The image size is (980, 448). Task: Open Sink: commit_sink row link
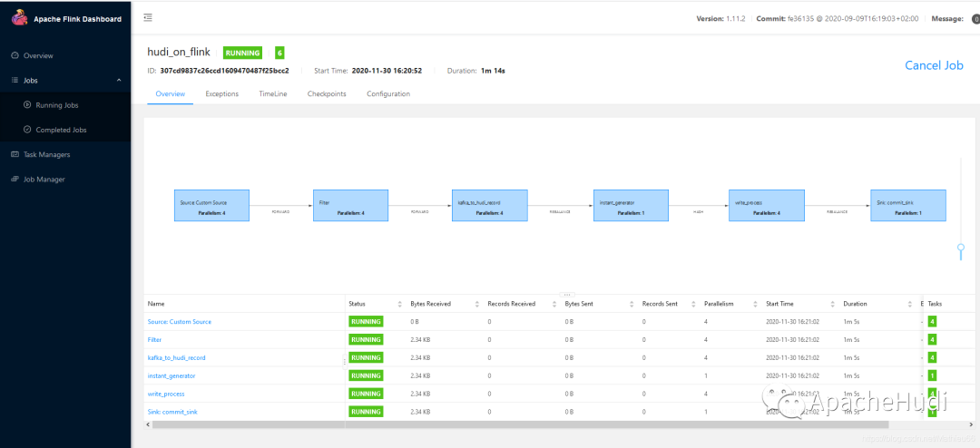(173, 413)
